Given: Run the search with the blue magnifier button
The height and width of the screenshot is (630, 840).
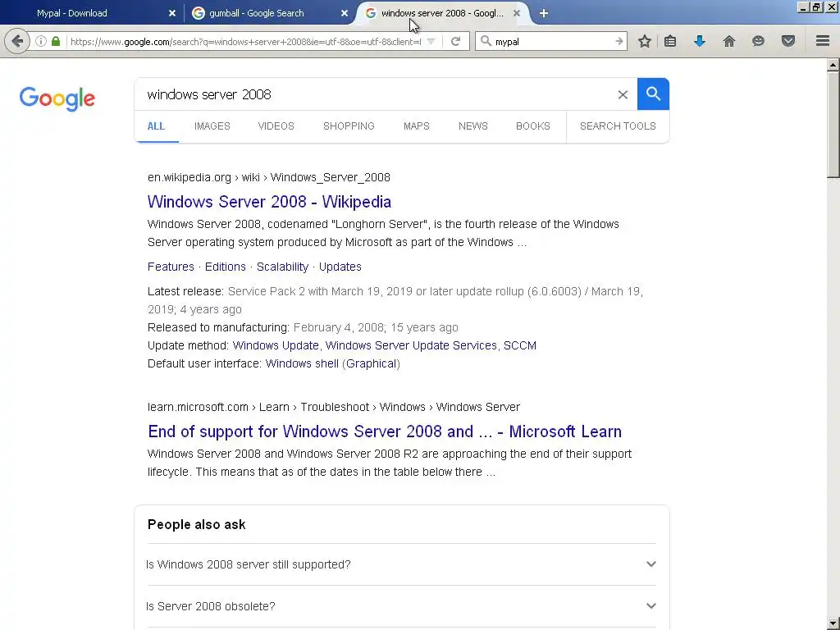Looking at the screenshot, I should 653,94.
